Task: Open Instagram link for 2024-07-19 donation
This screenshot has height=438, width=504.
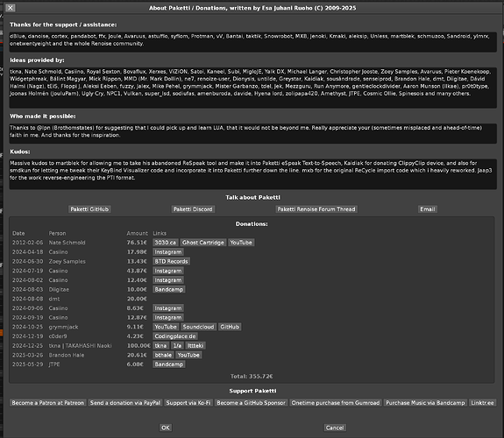Action: [x=168, y=271]
